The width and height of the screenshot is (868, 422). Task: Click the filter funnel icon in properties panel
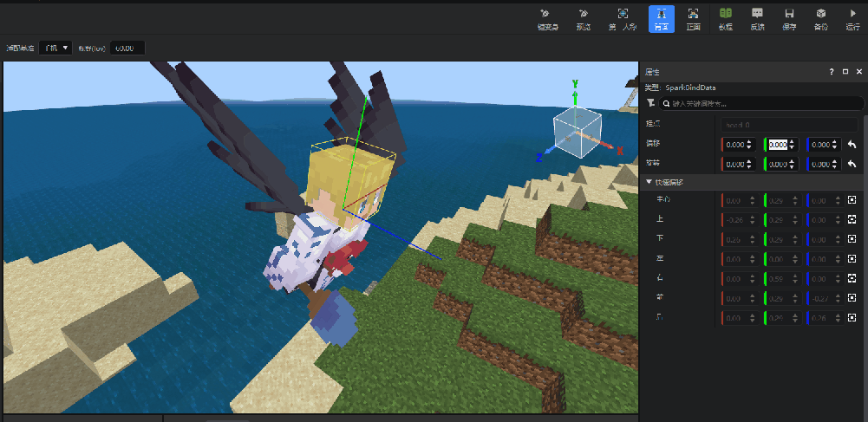[650, 103]
